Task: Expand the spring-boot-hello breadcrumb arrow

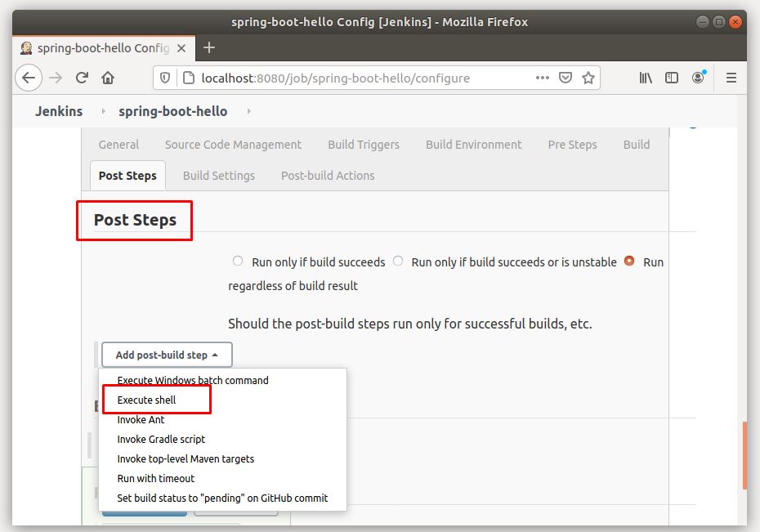Action: coord(248,111)
